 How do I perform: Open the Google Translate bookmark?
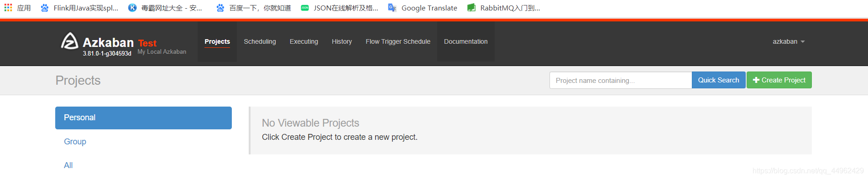pyautogui.click(x=423, y=8)
